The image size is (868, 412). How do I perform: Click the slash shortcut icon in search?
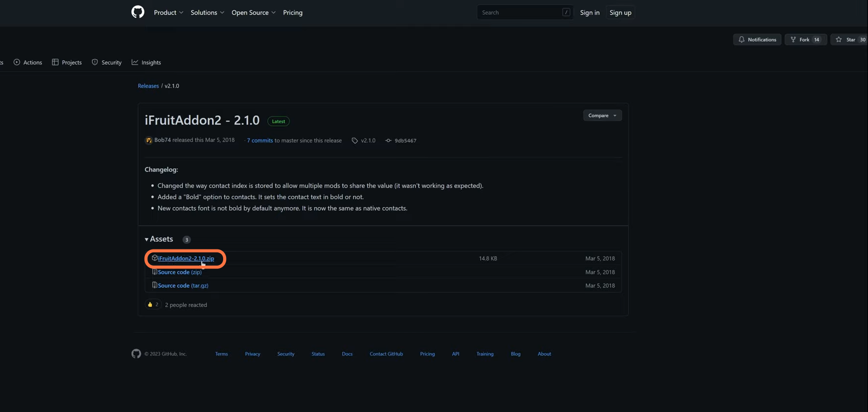pos(566,12)
